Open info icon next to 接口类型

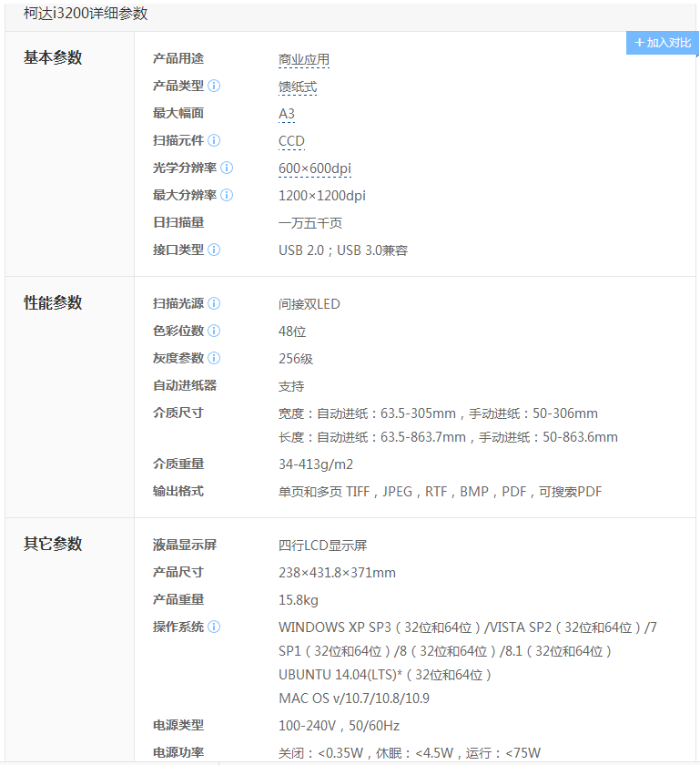(214, 250)
